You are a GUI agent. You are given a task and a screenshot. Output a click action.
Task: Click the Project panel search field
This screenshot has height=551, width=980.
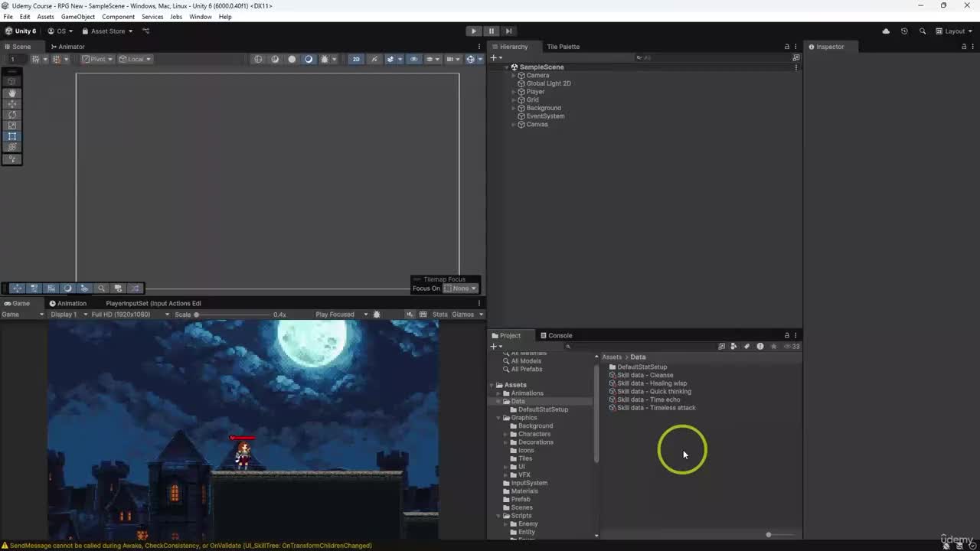point(639,347)
